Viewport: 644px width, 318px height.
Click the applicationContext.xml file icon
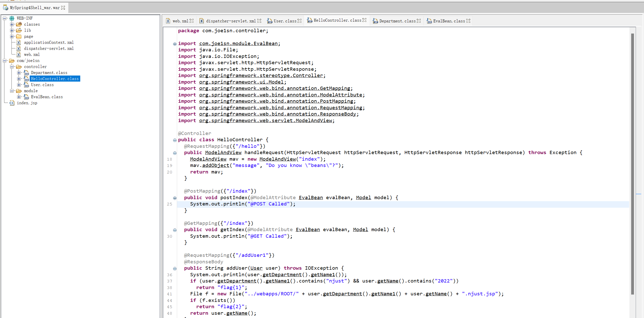(19, 42)
